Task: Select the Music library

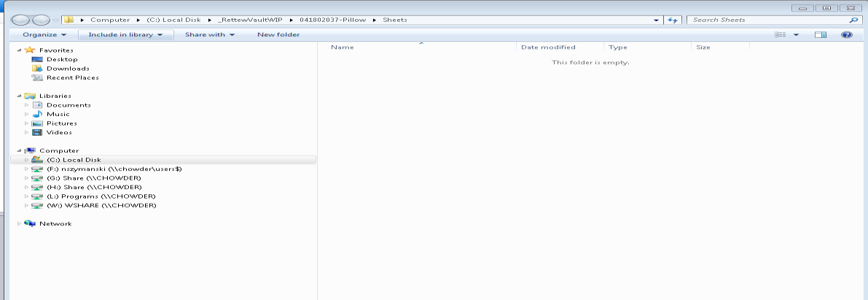Action: [x=58, y=114]
